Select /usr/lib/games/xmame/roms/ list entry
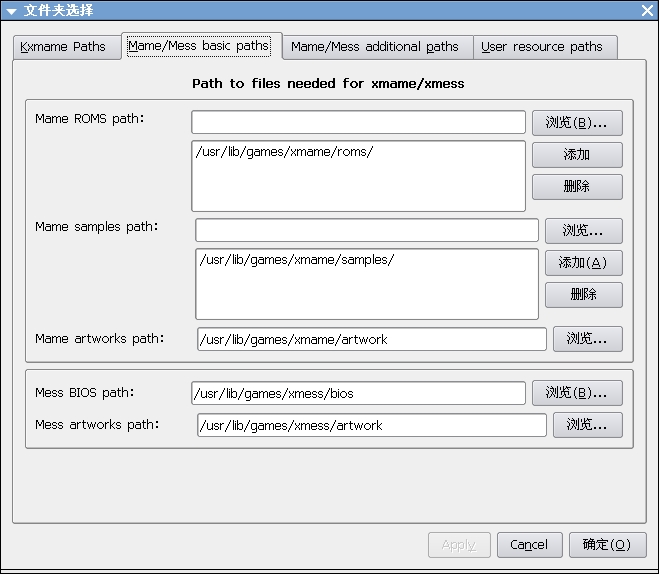This screenshot has height=574, width=659. click(284, 152)
